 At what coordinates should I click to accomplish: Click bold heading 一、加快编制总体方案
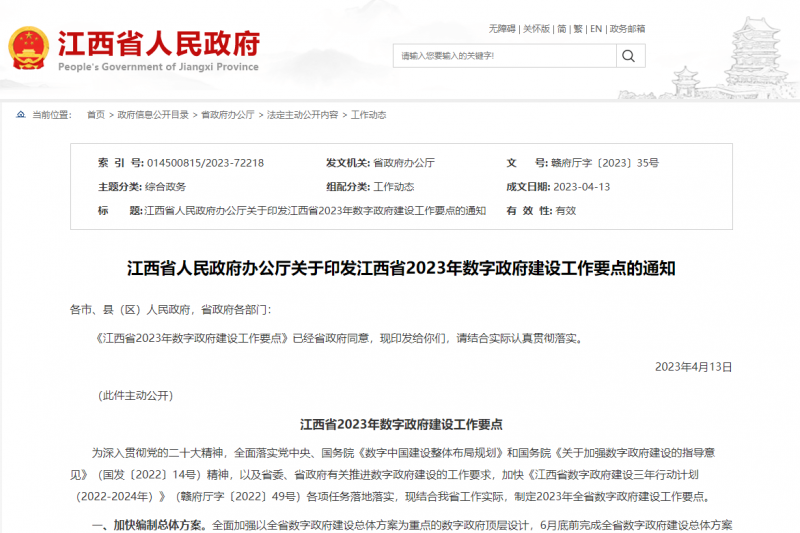click(149, 525)
